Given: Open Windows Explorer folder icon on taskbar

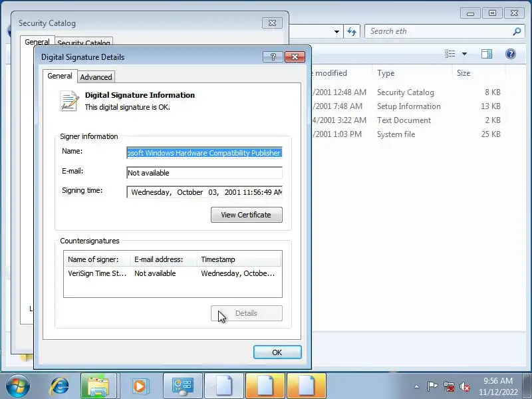Looking at the screenshot, I should (x=98, y=386).
